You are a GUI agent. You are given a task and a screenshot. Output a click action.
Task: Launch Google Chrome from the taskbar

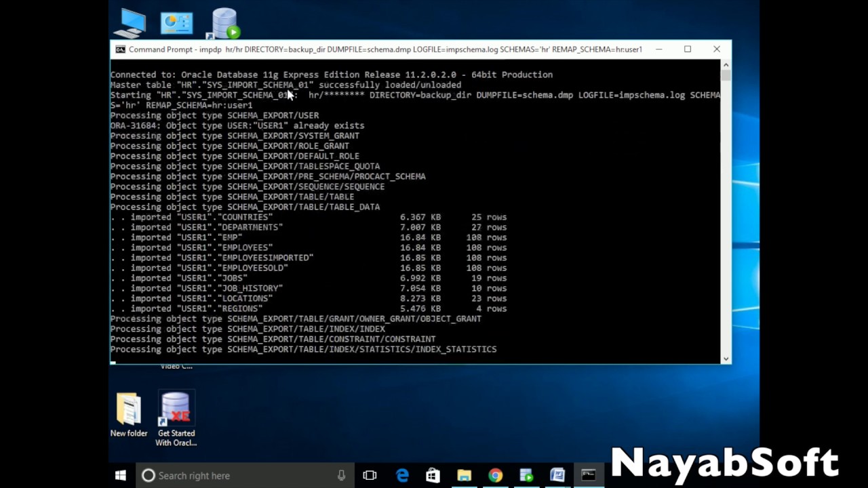495,476
